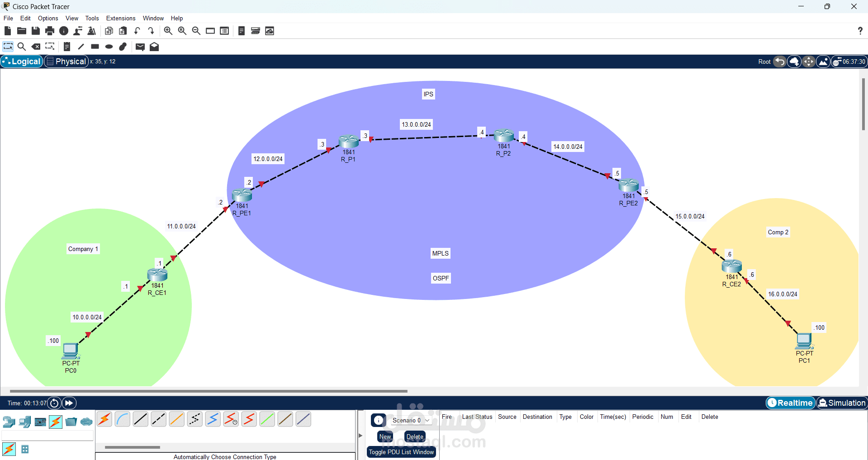Switch to Realtime mode
This screenshot has width=868, height=460.
(791, 403)
